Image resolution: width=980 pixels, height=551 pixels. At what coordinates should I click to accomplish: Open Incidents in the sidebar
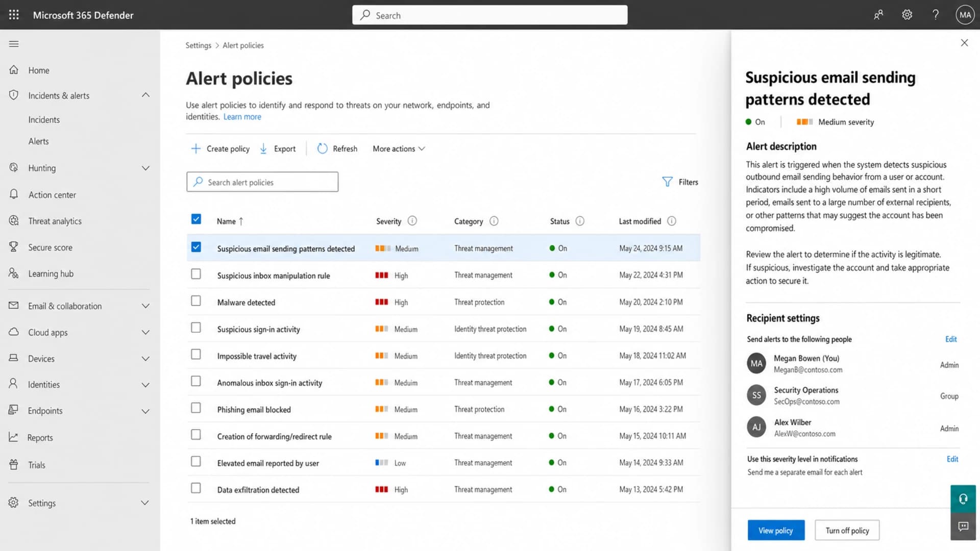[44, 119]
